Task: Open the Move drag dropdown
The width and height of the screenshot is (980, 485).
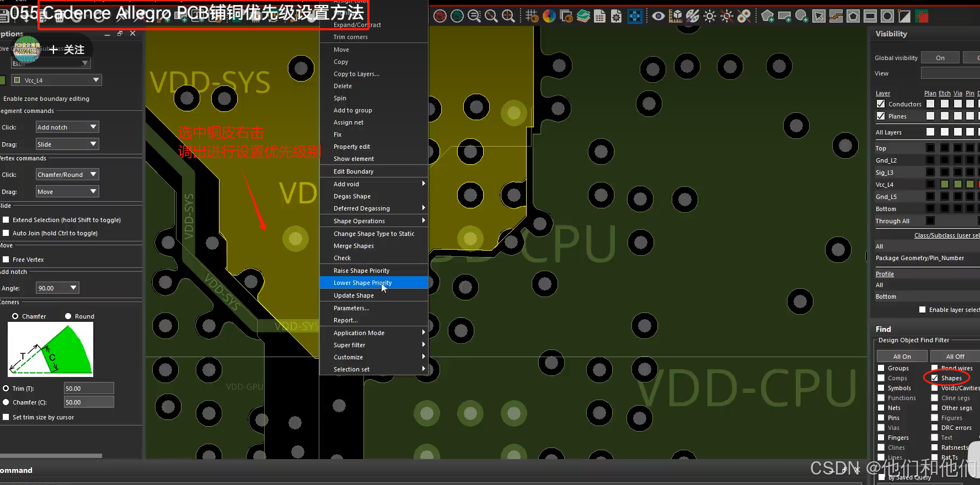Action: click(67, 192)
